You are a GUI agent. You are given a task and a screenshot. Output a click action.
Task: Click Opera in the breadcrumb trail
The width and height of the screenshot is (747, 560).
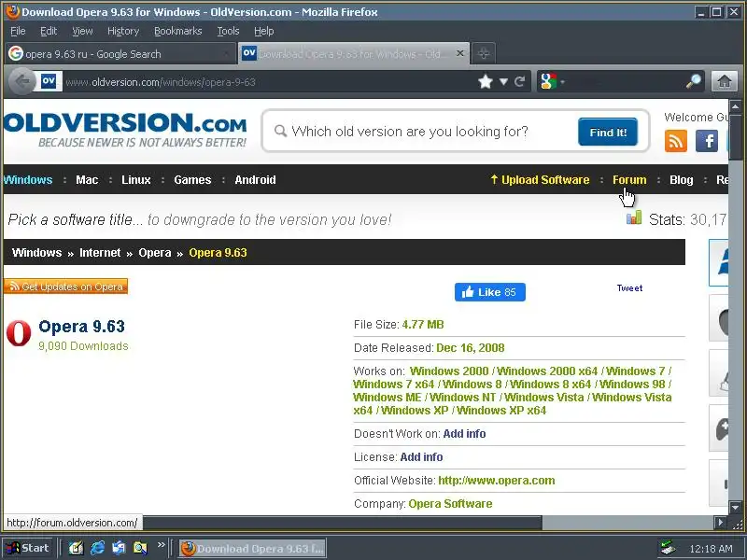point(155,252)
